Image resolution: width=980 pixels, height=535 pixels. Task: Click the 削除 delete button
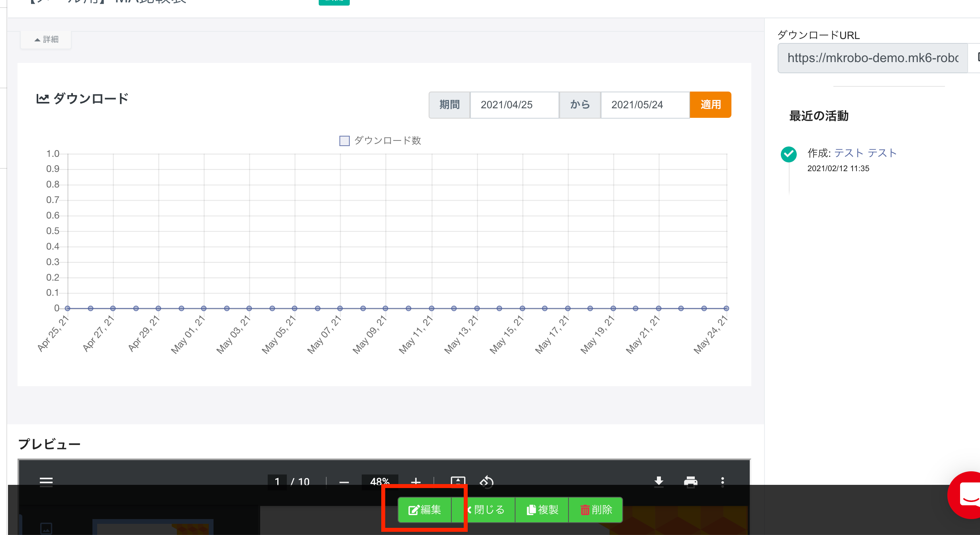[x=596, y=510]
